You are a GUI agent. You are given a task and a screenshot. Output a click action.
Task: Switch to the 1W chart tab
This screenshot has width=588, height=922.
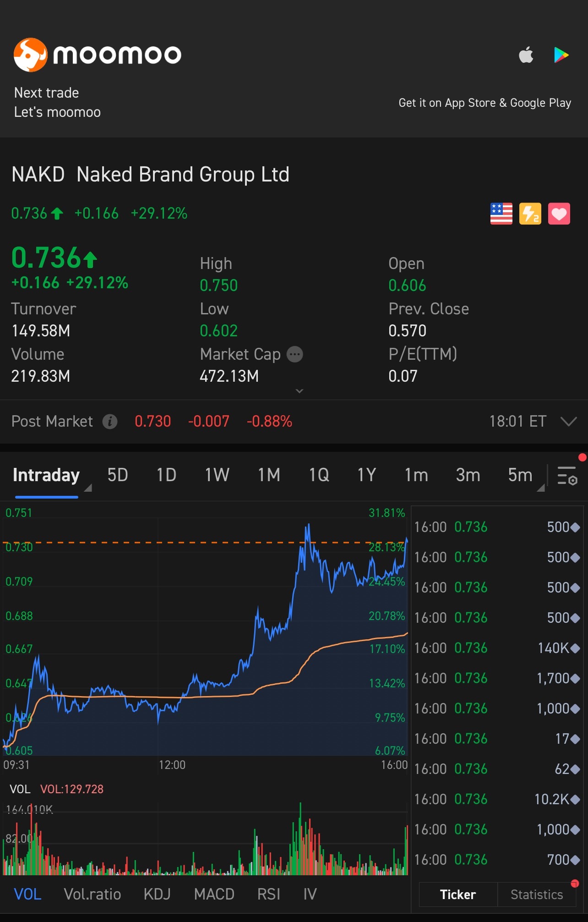tap(217, 475)
